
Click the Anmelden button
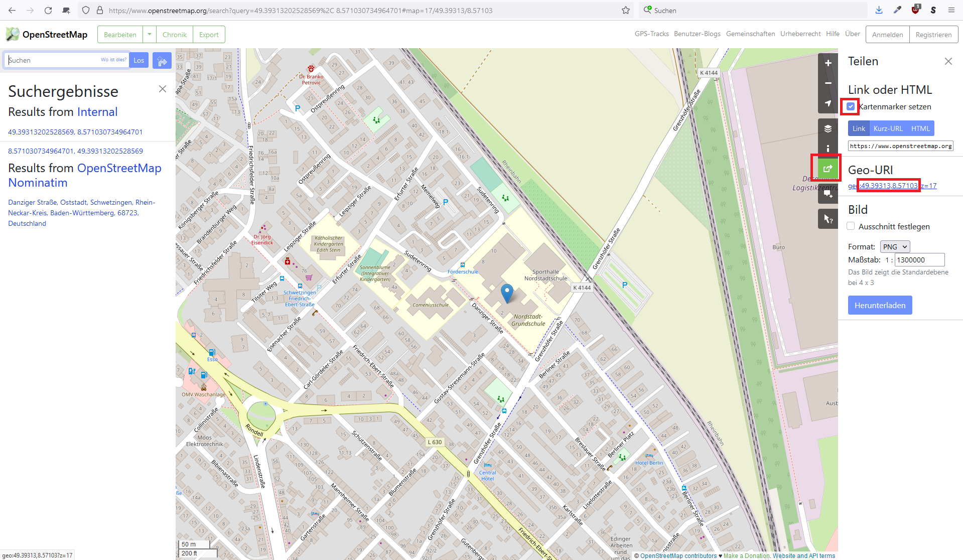coord(887,35)
